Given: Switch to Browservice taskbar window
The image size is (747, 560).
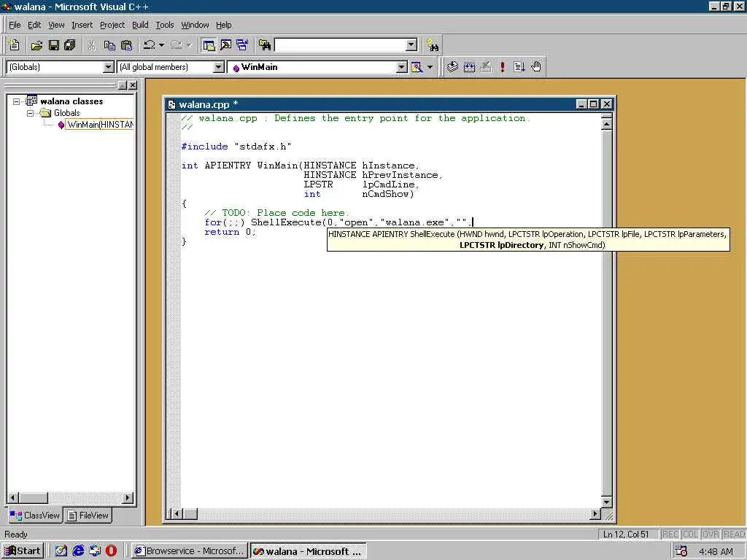Looking at the screenshot, I should coord(190,551).
